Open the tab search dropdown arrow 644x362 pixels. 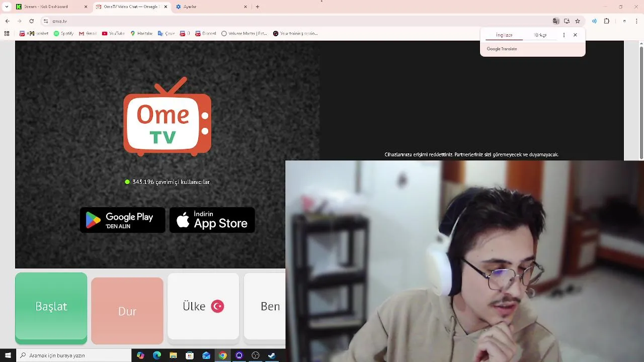(x=7, y=7)
